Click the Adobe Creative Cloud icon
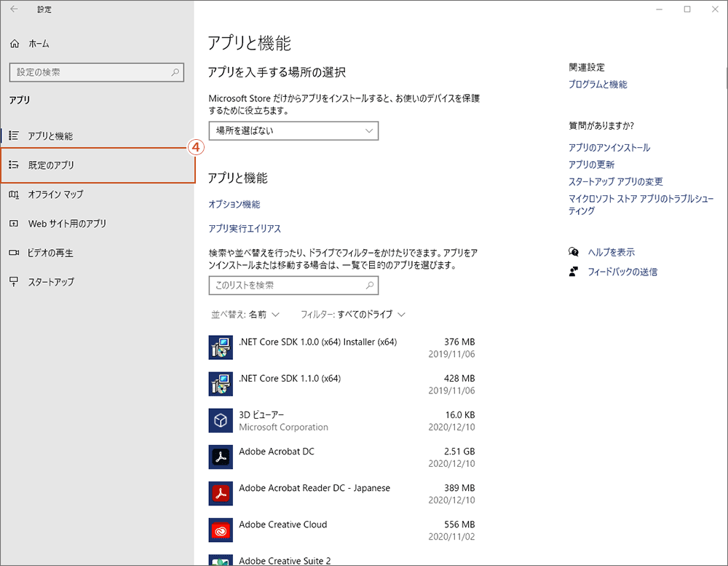This screenshot has height=566, width=728. [x=221, y=530]
